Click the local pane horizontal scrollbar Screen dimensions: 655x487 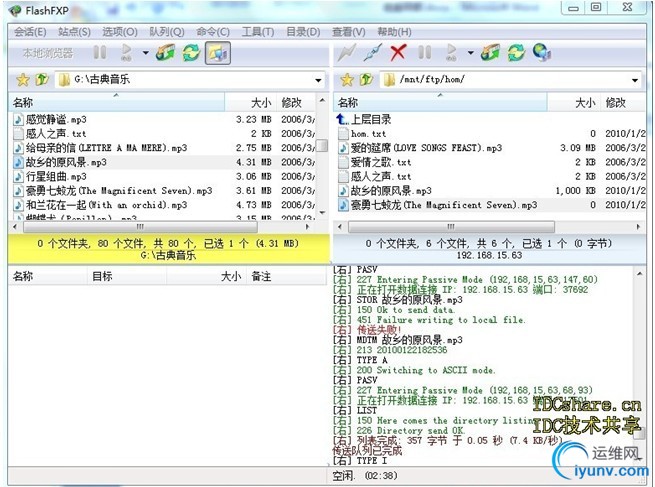coord(140,227)
